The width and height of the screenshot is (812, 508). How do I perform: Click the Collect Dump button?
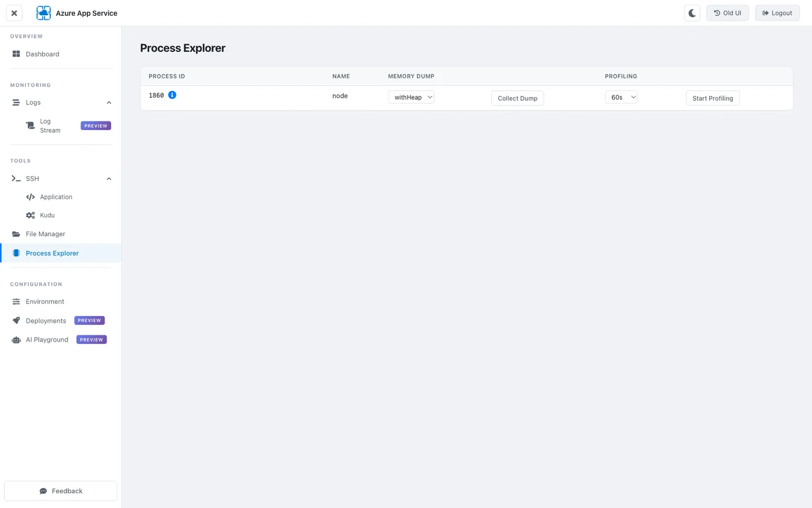point(517,98)
